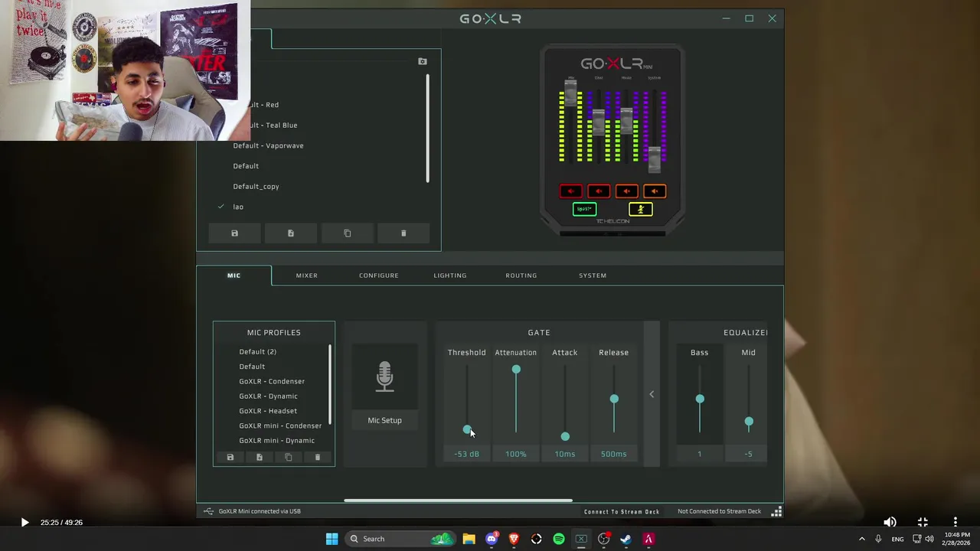Open Discord from taskbar

(x=492, y=539)
